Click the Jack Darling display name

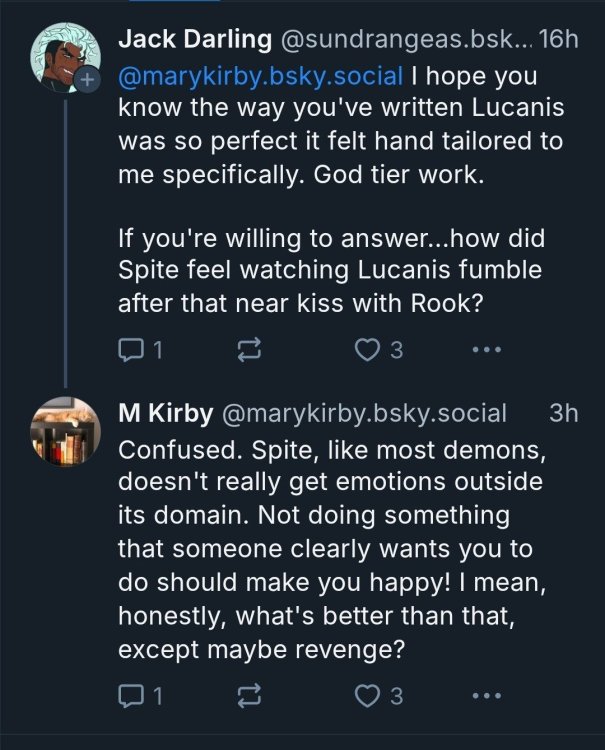point(192,40)
